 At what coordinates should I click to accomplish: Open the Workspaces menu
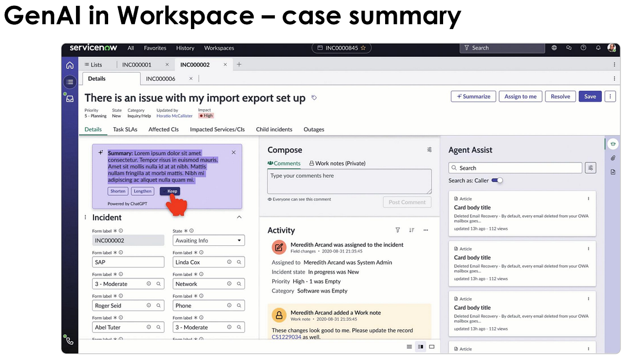coord(219,47)
